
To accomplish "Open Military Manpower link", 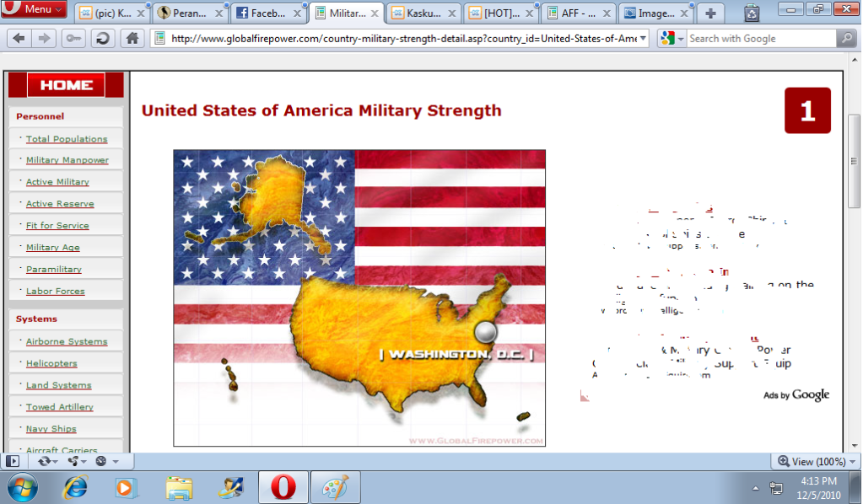I will (x=67, y=160).
